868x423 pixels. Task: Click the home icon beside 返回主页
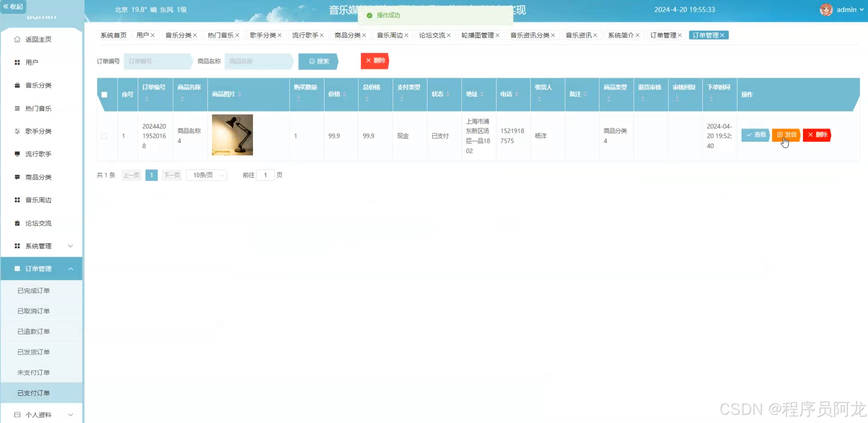point(17,39)
